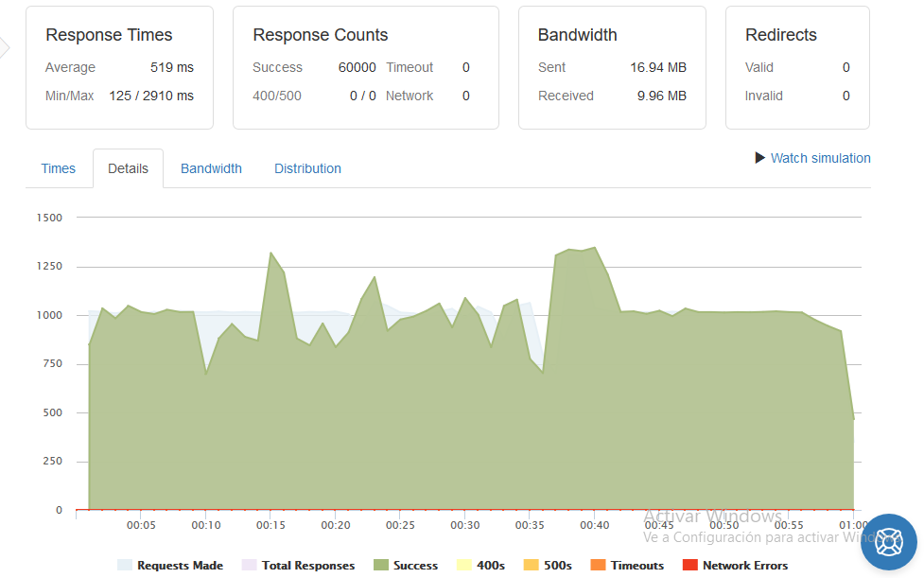This screenshot has height=578, width=924.
Task: Click the Bandwidth card heading
Action: 578,35
